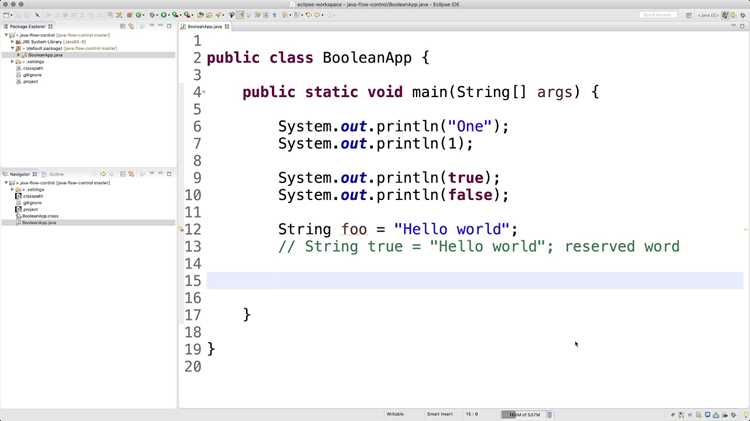Toggle Link with Editor in Package Explorer
750x421 pixels.
(x=131, y=26)
